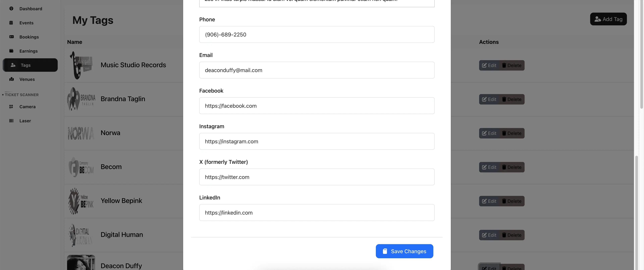The height and width of the screenshot is (270, 644).
Task: Open Earnings using the wallet icon
Action: tap(12, 51)
